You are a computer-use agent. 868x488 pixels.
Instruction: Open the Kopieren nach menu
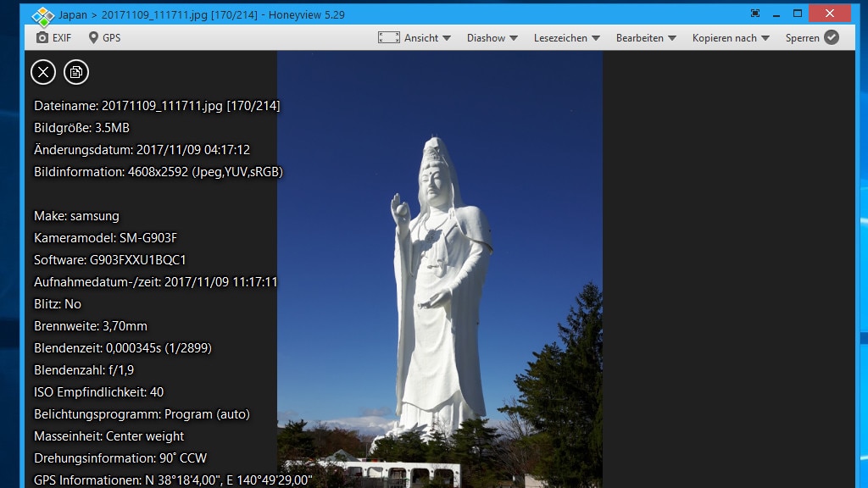point(730,38)
